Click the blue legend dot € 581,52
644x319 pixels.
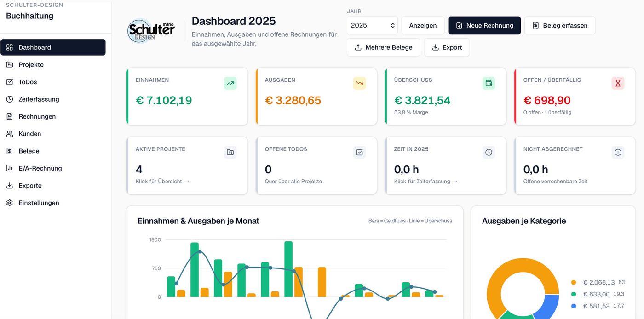574,306
